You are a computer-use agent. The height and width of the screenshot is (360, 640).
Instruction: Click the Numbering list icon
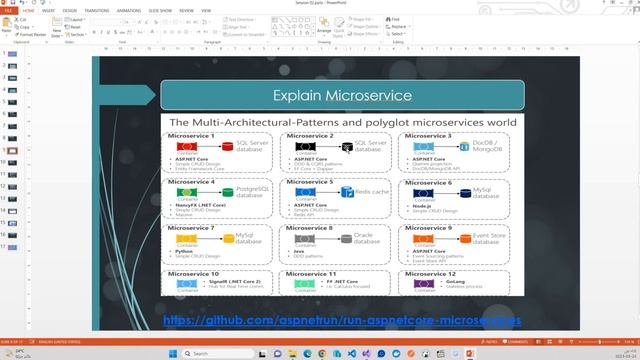176,22
